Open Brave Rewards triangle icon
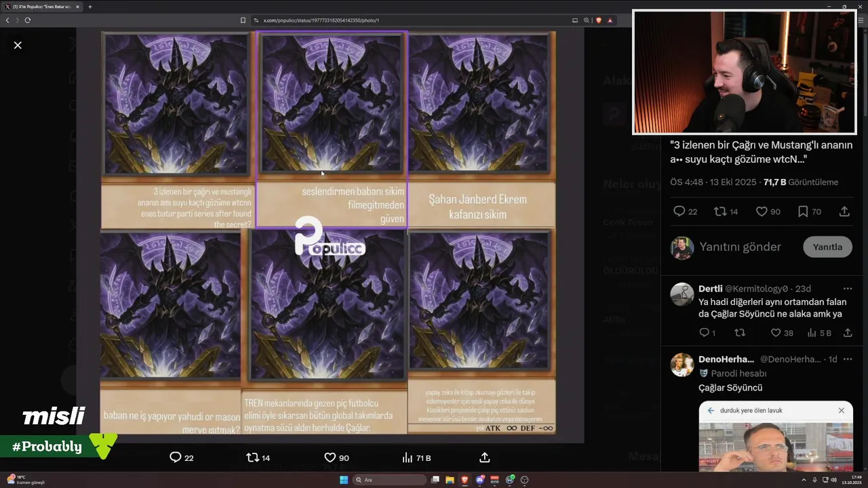This screenshot has width=868, height=488. click(610, 20)
